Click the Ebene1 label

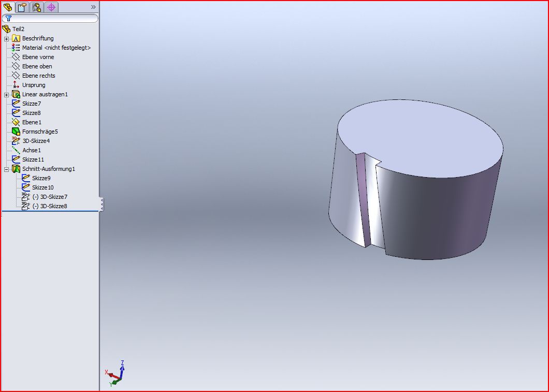click(x=32, y=122)
